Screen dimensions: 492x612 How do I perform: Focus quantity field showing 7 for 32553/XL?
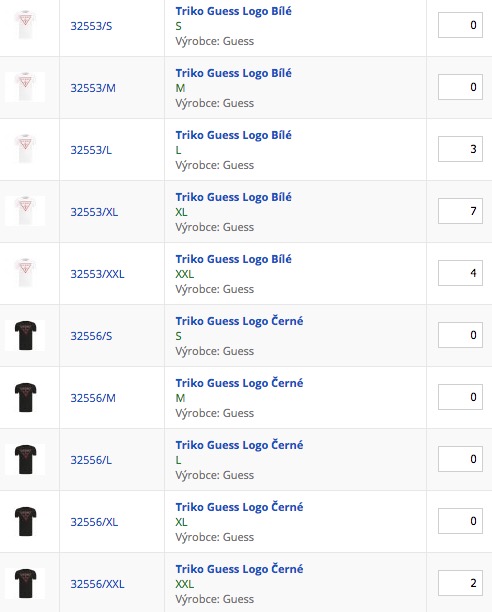460,211
